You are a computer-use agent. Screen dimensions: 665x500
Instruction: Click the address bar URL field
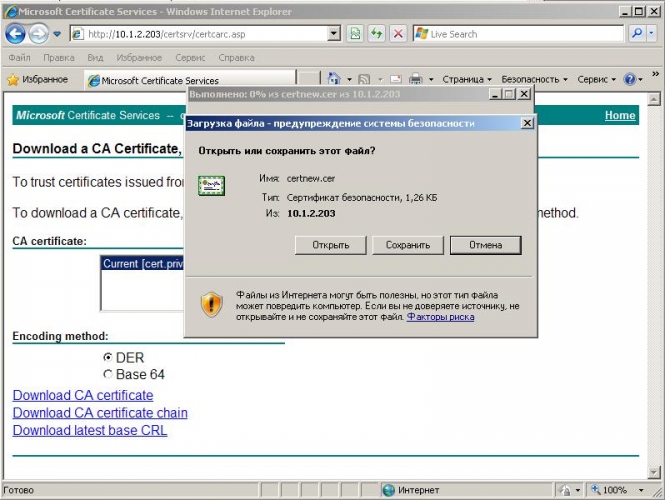click(199, 34)
